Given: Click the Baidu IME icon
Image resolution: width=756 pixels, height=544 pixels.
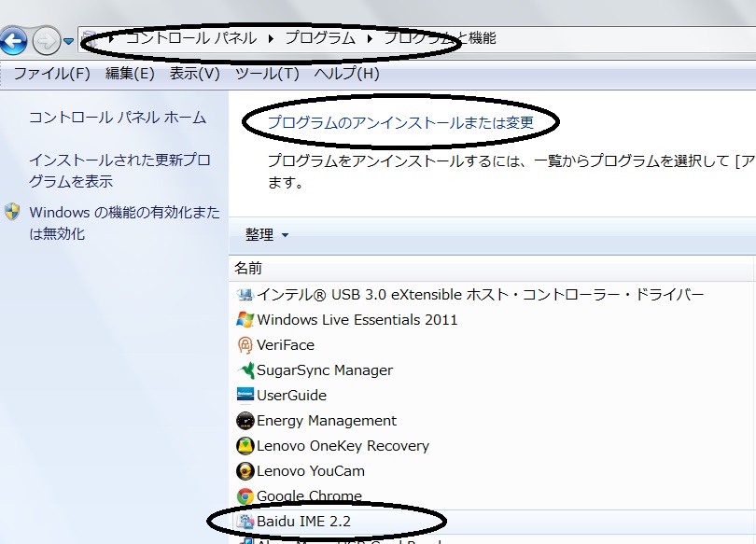Looking at the screenshot, I should (245, 522).
